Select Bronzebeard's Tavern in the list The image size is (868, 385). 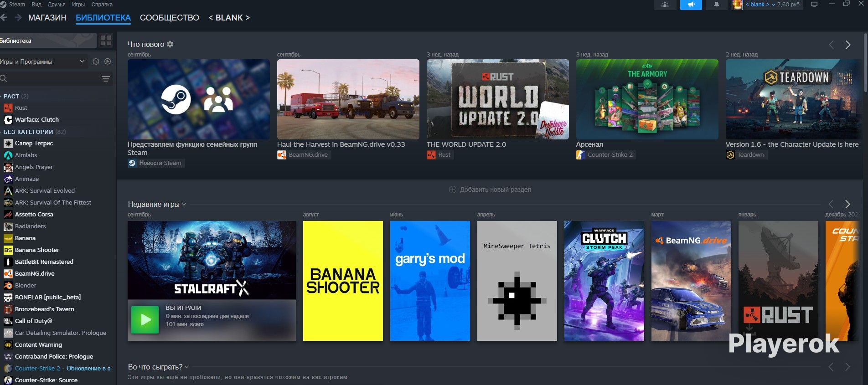pos(44,309)
